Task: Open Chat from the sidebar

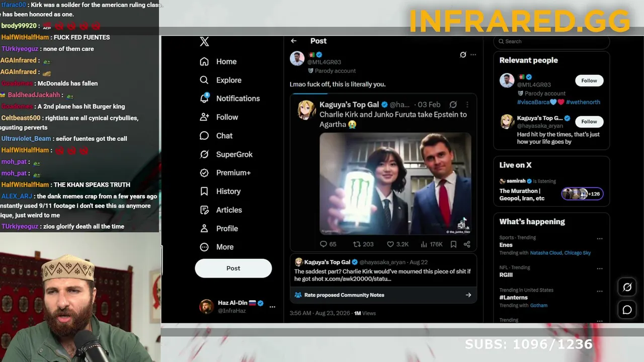Action: [216, 136]
